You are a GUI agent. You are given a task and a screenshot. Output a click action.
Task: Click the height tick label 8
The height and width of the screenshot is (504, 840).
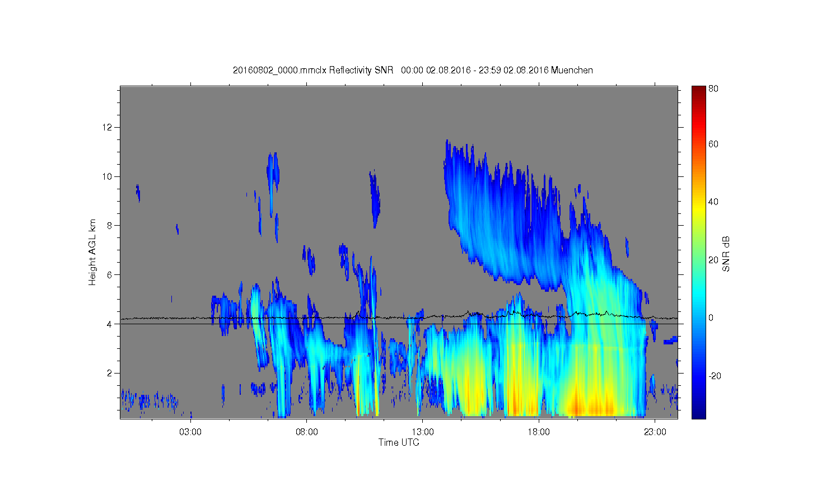click(x=110, y=226)
